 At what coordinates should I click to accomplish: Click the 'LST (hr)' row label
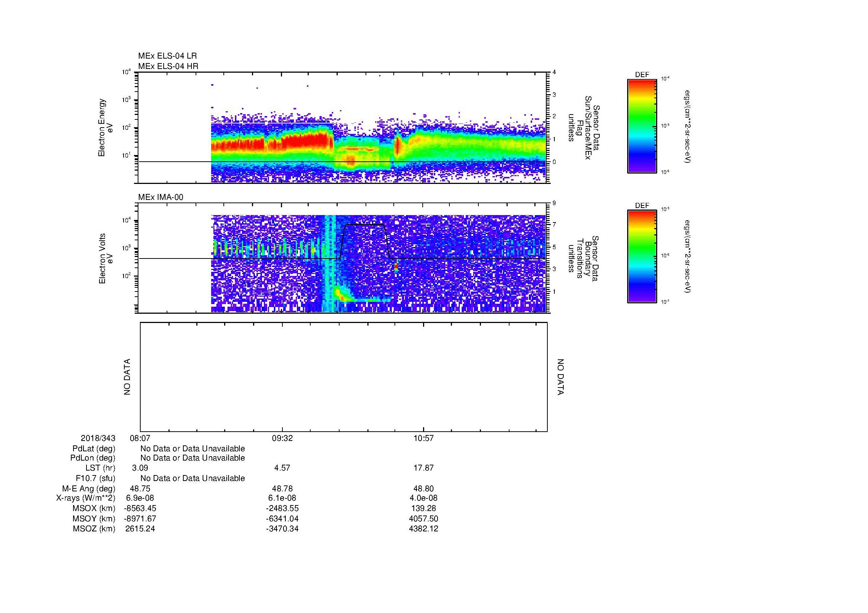click(x=100, y=468)
